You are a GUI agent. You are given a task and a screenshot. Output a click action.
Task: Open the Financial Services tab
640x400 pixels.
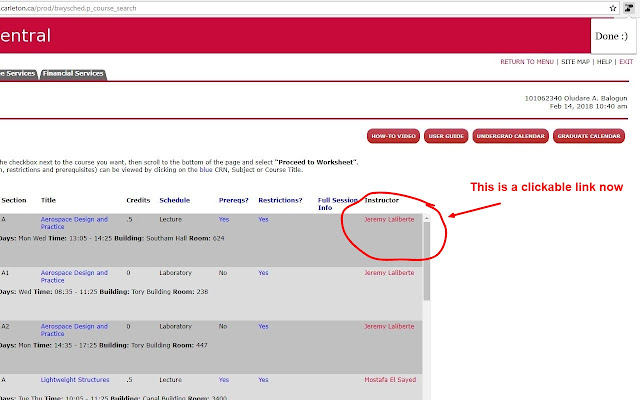pos(72,73)
